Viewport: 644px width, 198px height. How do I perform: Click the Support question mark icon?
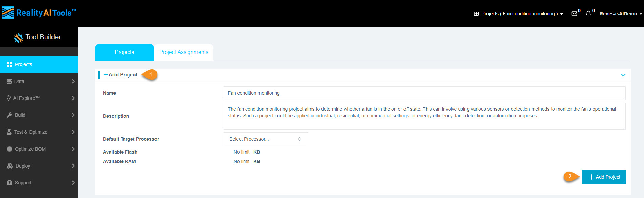tap(9, 183)
